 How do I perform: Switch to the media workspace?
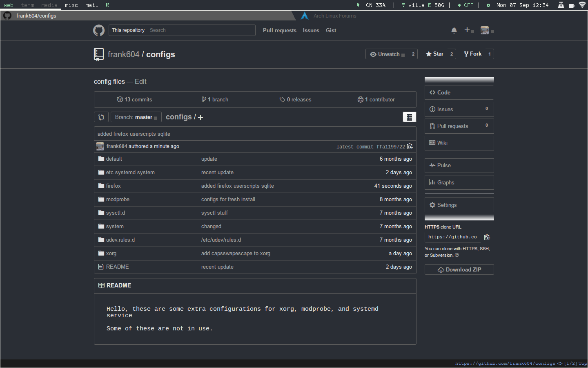[x=49, y=5]
